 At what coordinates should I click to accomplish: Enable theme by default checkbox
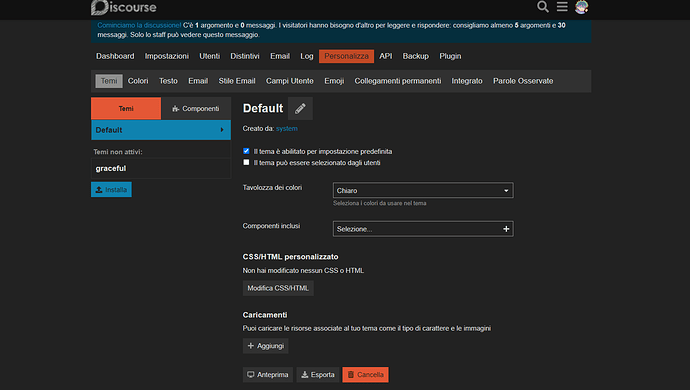(x=246, y=151)
